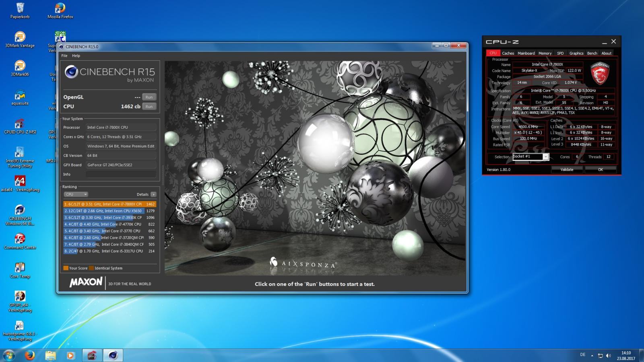Run the CPU benchmark test
The width and height of the screenshot is (644, 362).
[x=149, y=107]
